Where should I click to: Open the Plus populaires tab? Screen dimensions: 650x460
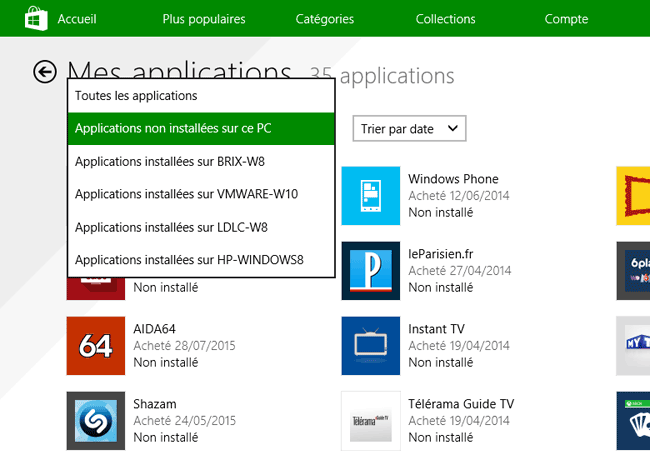pyautogui.click(x=204, y=19)
